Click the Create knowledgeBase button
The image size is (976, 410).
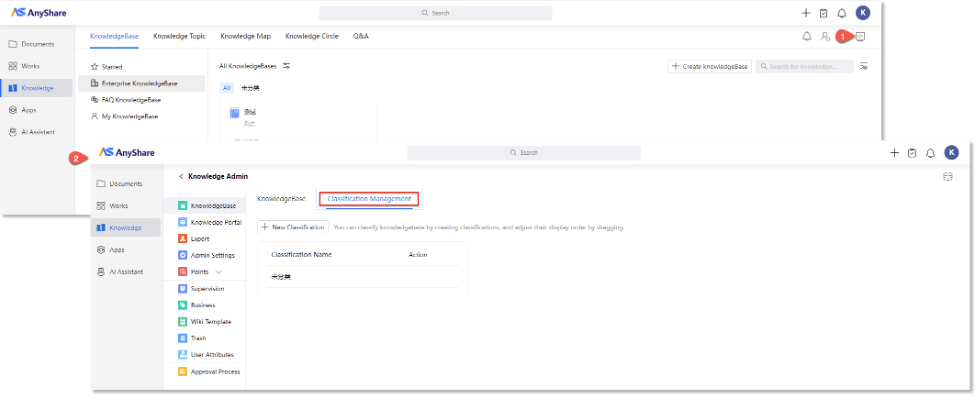click(x=709, y=66)
